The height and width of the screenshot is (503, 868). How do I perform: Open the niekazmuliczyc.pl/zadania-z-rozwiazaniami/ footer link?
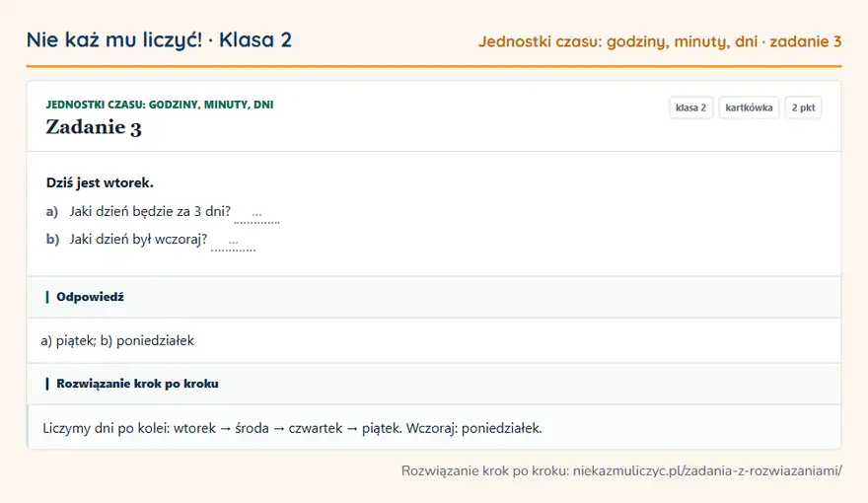[707, 470]
